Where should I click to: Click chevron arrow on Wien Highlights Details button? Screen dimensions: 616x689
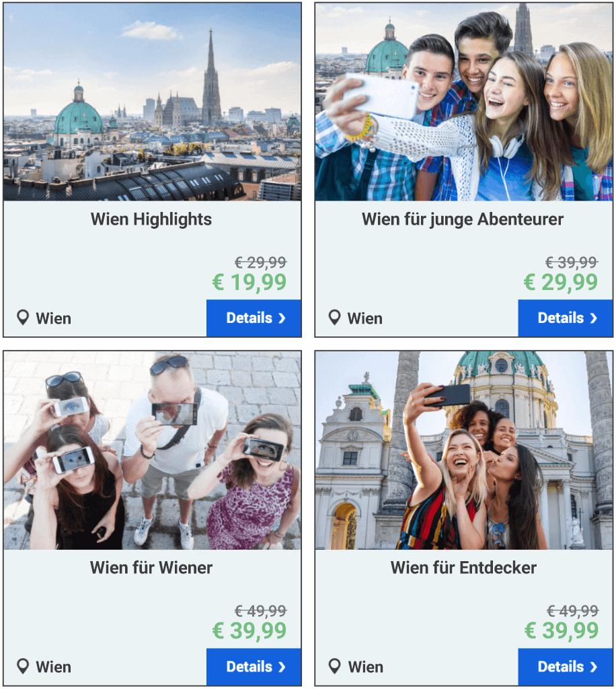click(282, 318)
